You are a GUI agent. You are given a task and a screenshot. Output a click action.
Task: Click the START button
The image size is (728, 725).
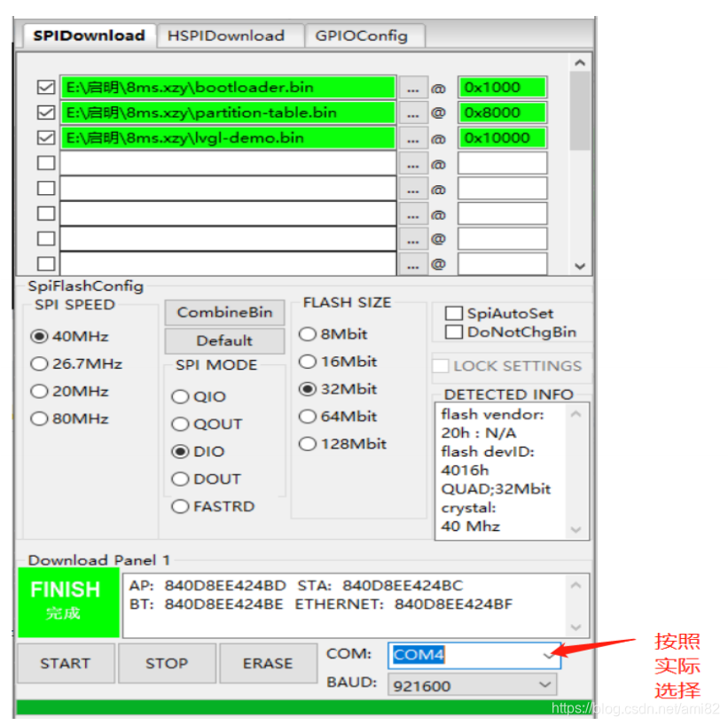tap(66, 663)
